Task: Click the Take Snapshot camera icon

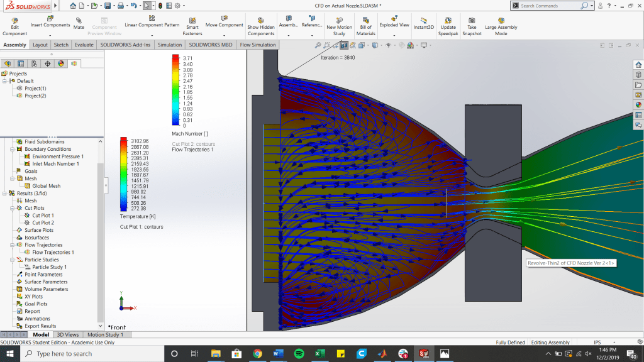Action: [472, 19]
